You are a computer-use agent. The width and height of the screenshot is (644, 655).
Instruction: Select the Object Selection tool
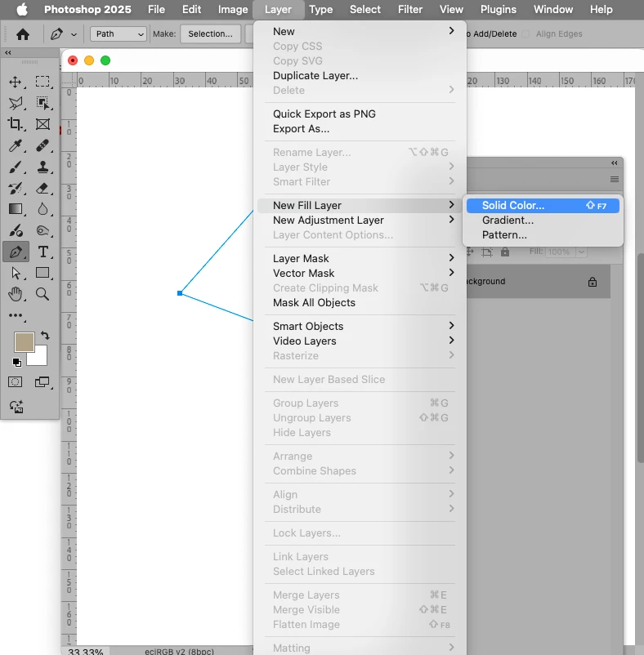coord(42,103)
